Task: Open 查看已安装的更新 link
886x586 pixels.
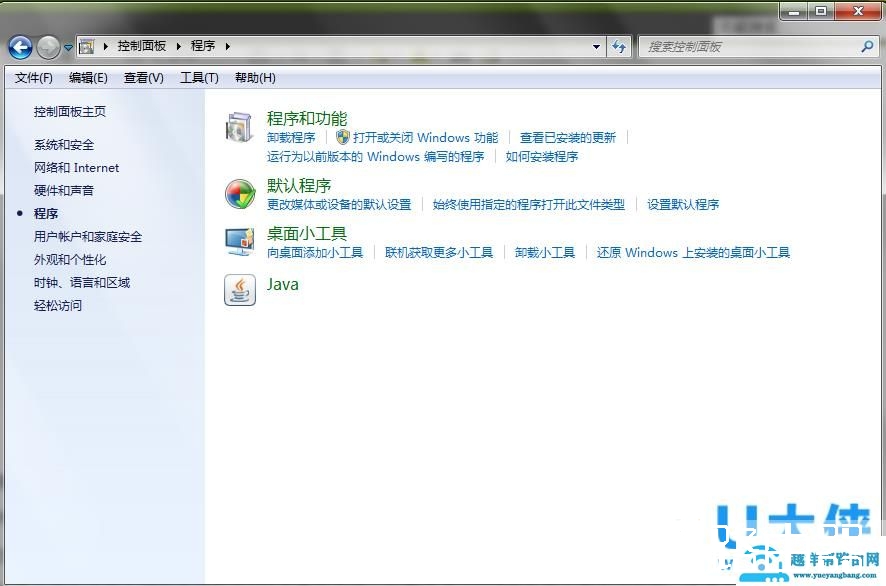Action: click(568, 138)
